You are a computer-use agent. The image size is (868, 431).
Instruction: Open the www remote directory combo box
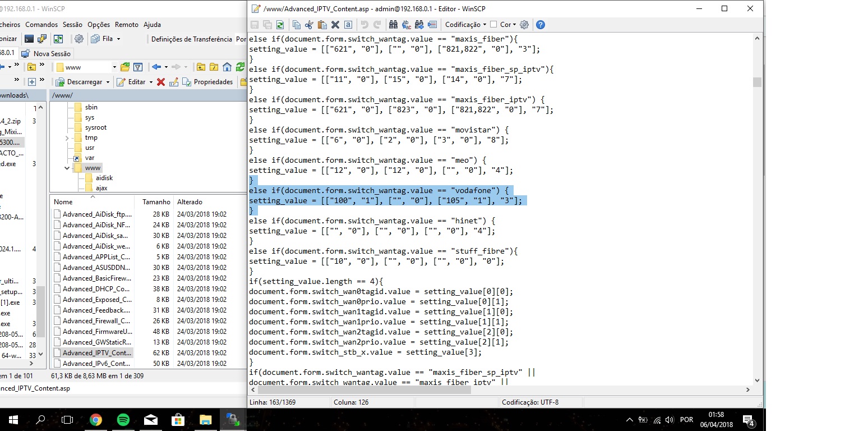click(86, 67)
